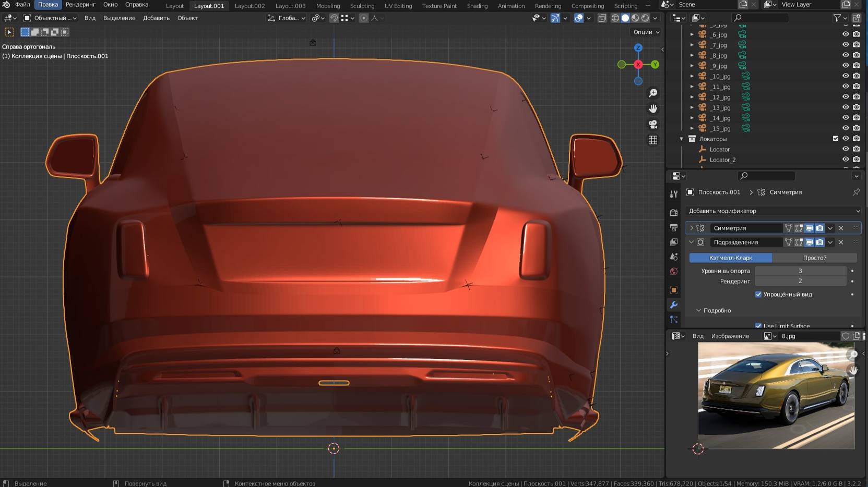Remove the Подразделения modifier

(x=841, y=242)
